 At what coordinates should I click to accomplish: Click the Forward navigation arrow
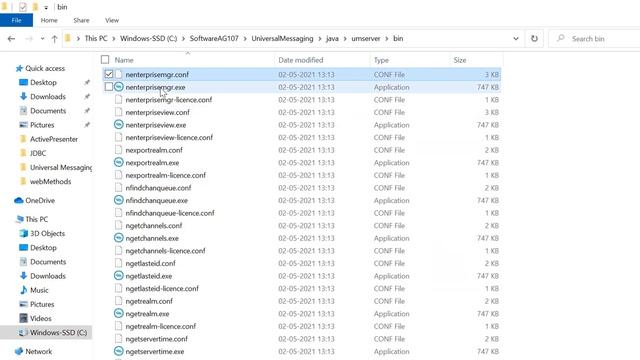click(x=29, y=39)
